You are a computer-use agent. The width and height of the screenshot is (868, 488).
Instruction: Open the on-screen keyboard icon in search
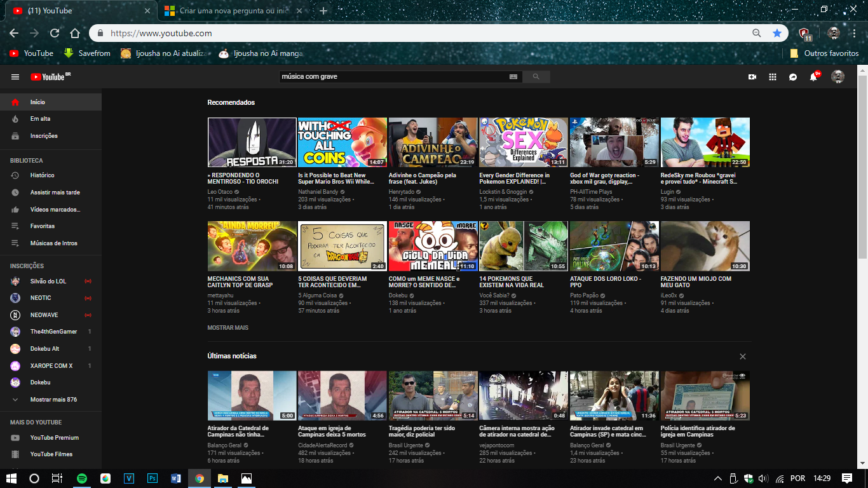[513, 77]
